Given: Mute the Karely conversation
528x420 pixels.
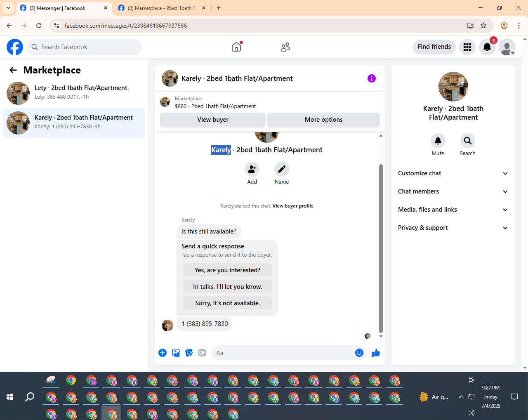Looking at the screenshot, I should coord(438,141).
